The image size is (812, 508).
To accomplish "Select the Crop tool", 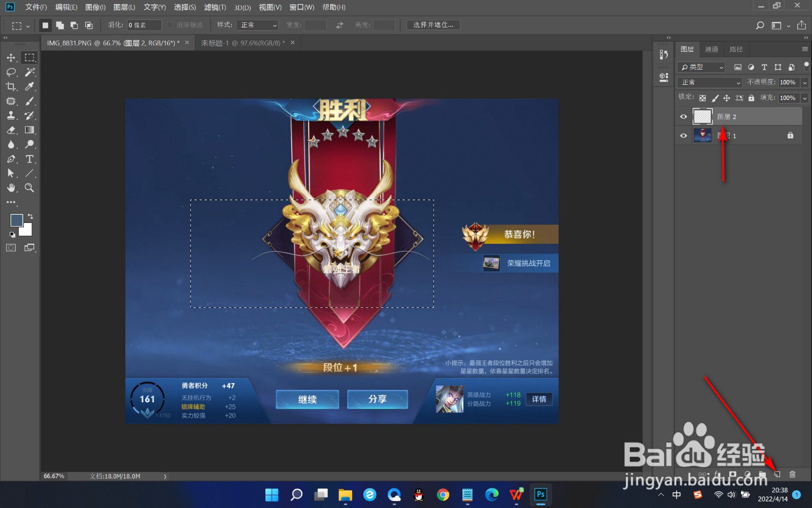I will coord(11,86).
